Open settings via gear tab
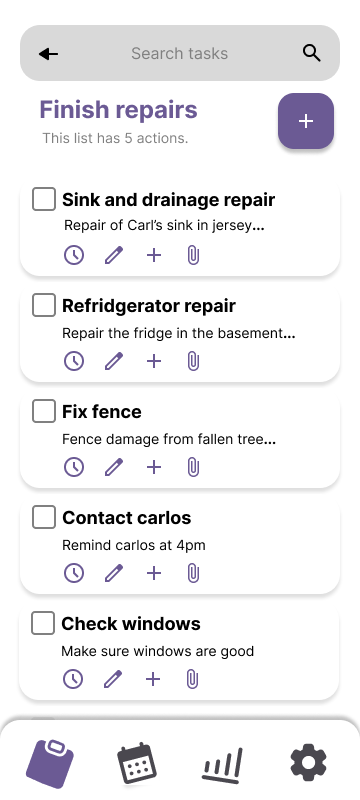The width and height of the screenshot is (360, 800). pyautogui.click(x=308, y=763)
